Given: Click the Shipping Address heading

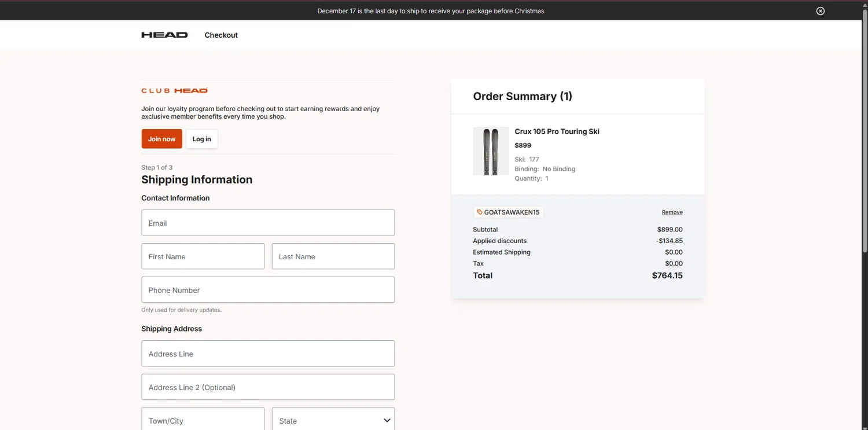Looking at the screenshot, I should pos(171,329).
